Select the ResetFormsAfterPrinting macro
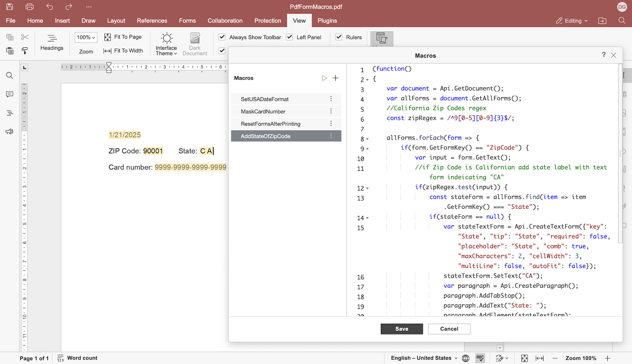Image resolution: width=632 pixels, height=364 pixels. click(286, 124)
